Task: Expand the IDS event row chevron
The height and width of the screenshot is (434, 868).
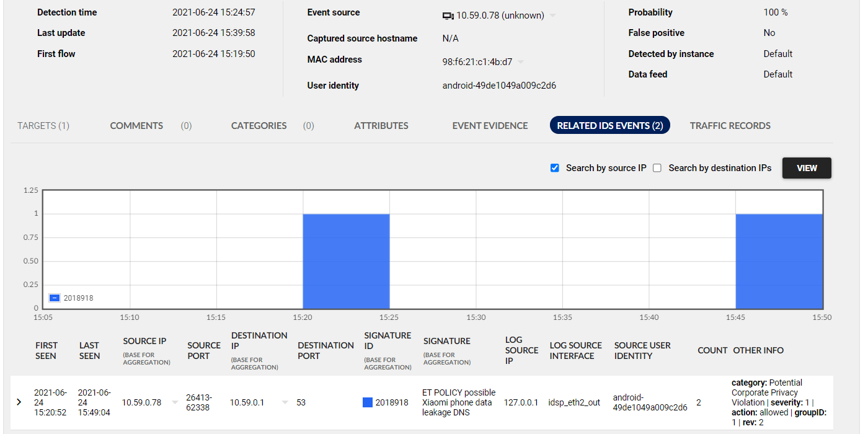Action: [19, 402]
